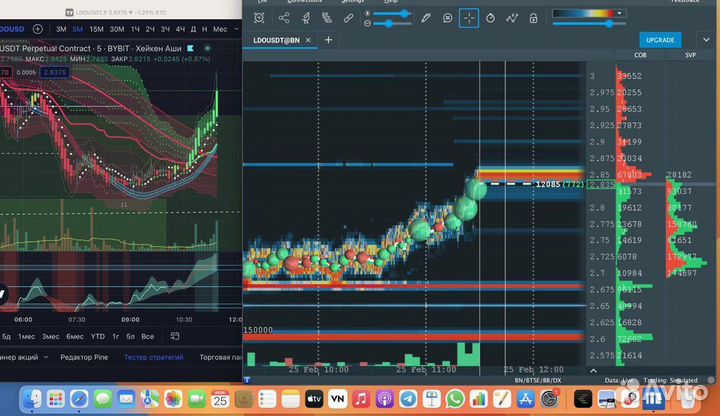
Task: Click the share icon in Bookmap toolbar
Action: click(284, 18)
